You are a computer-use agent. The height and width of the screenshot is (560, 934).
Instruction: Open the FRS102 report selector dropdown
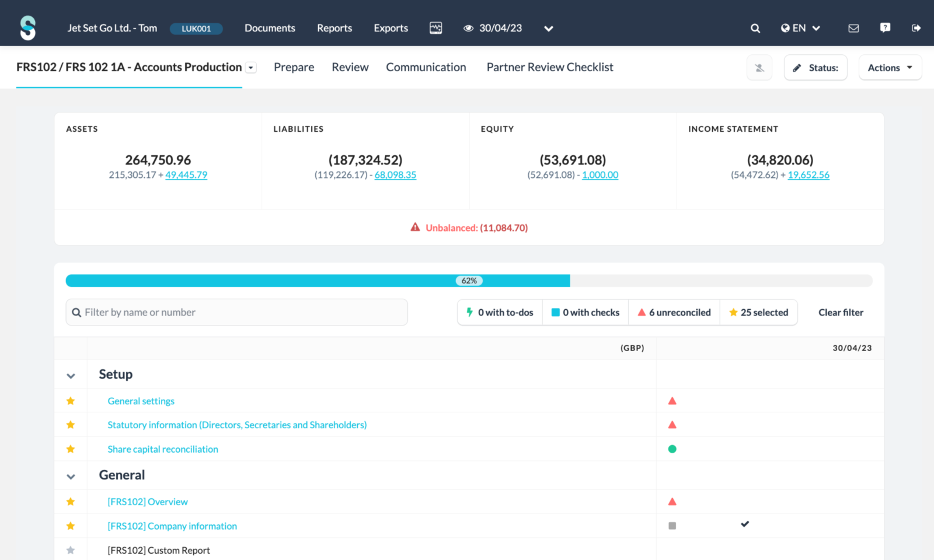pyautogui.click(x=251, y=67)
